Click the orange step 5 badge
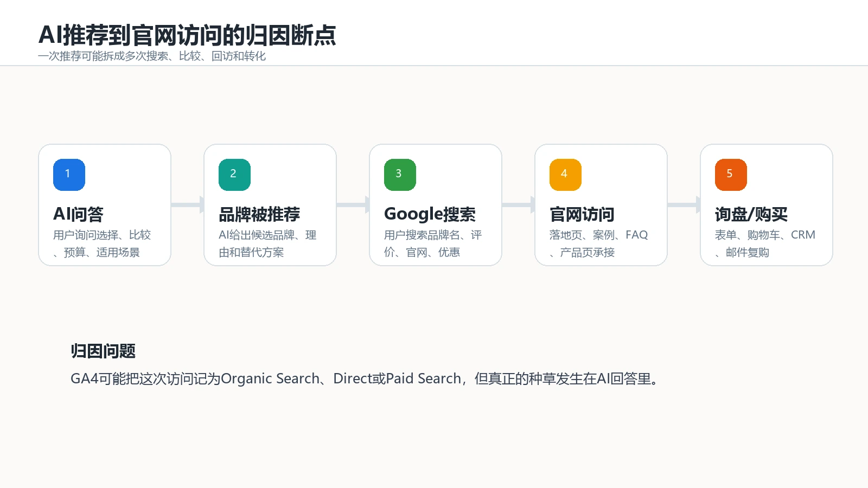 click(x=731, y=175)
